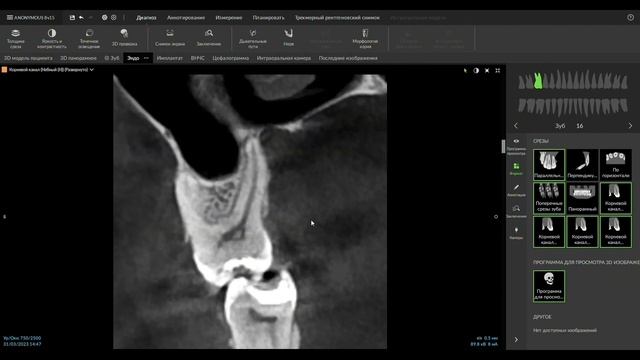The height and width of the screenshot is (360, 640).
Task: Click the vertical scrollbar beside the image
Action: pyautogui.click(x=503, y=147)
